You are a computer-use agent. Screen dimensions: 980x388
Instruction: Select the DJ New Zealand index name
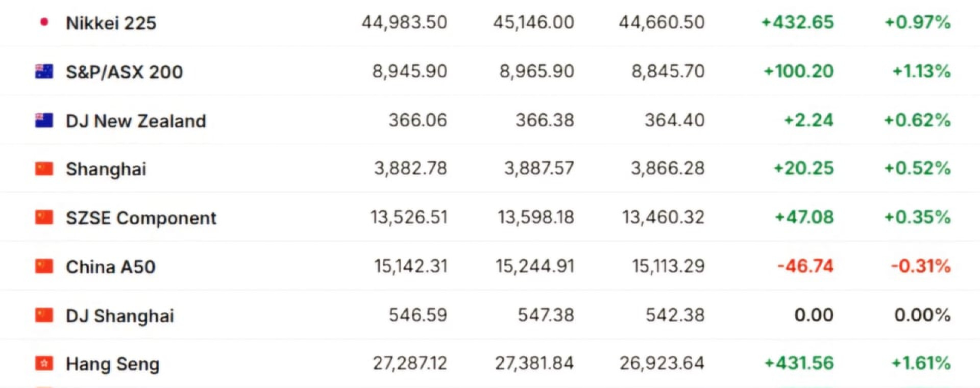[136, 121]
